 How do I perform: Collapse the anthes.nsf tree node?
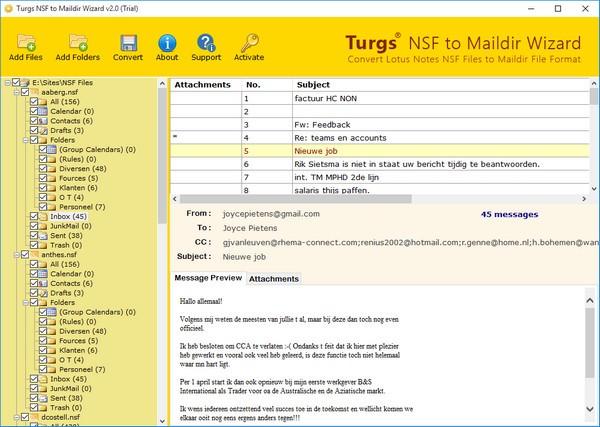[x=15, y=254]
